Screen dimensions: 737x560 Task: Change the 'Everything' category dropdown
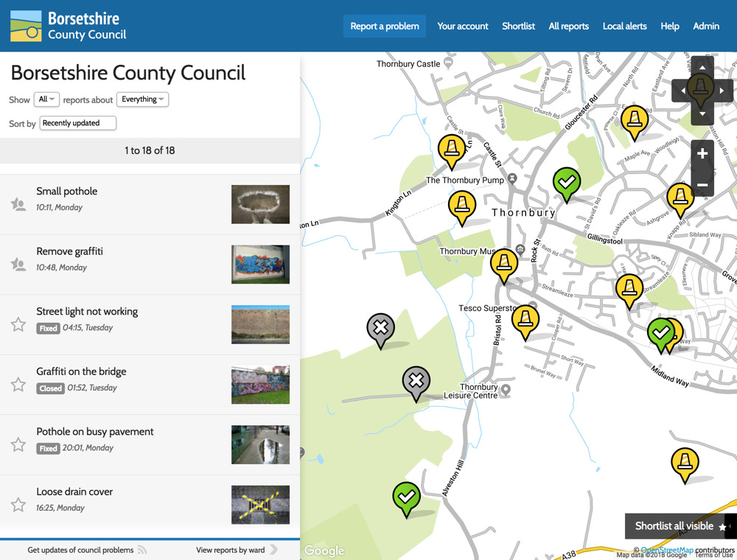click(142, 99)
